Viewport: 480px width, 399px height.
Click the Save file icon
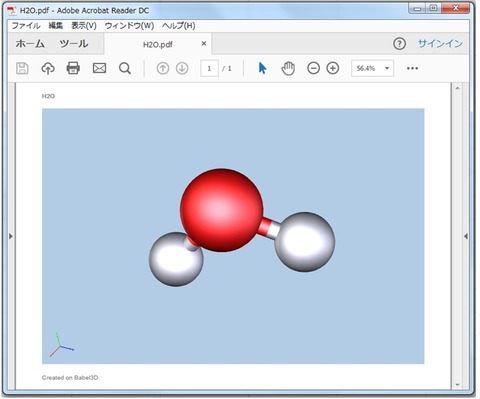[22, 68]
